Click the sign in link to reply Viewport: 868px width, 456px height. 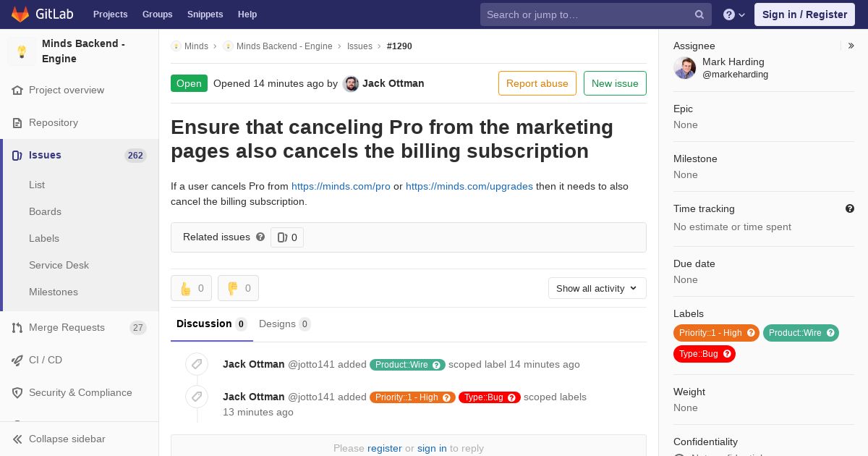(432, 449)
